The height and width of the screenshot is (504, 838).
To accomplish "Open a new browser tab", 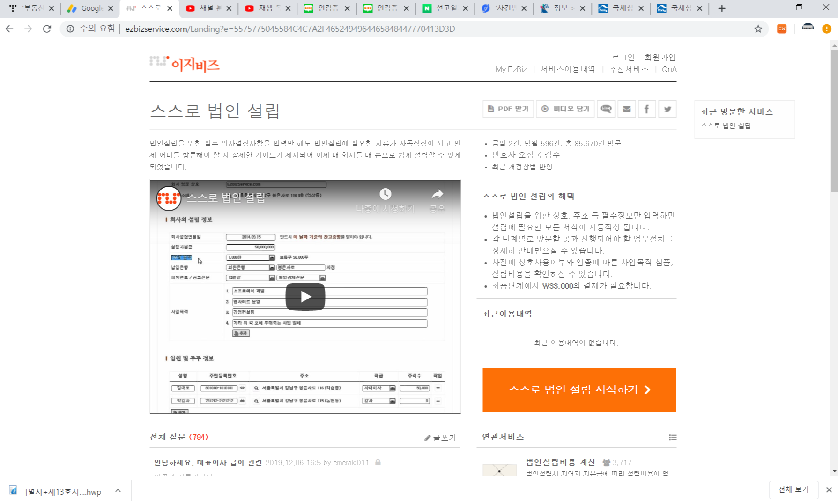I will 722,8.
